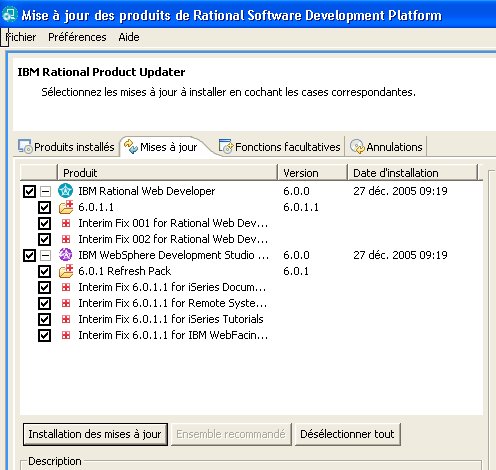Image resolution: width=496 pixels, height=470 pixels.
Task: Uncheck Interim Fix for iSeries Tutorials checkbox
Action: pos(44,320)
